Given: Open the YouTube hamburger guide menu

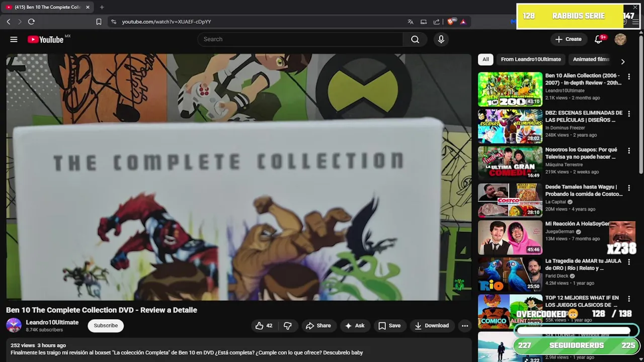Looking at the screenshot, I should [x=14, y=39].
